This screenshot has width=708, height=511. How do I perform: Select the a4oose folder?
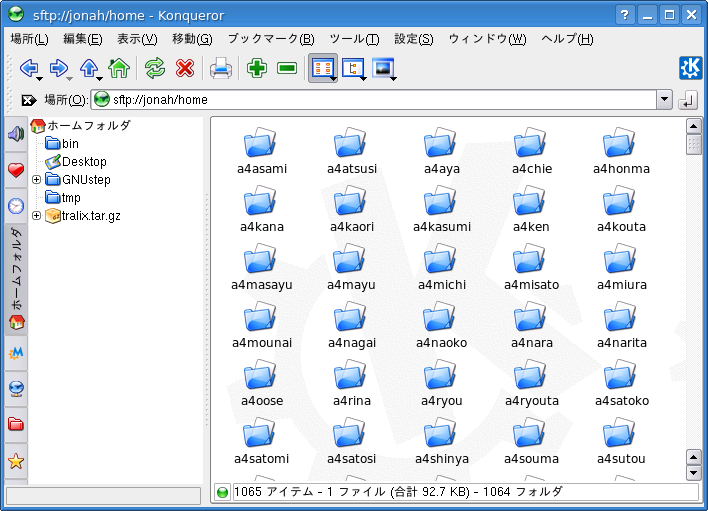[x=262, y=383]
